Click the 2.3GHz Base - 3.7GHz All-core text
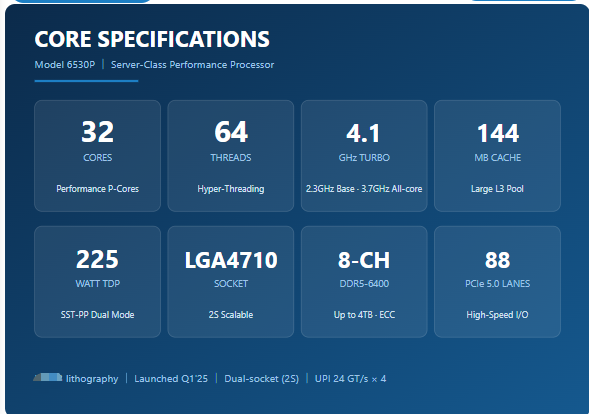Image resolution: width=589 pixels, height=414 pixels. (x=364, y=189)
